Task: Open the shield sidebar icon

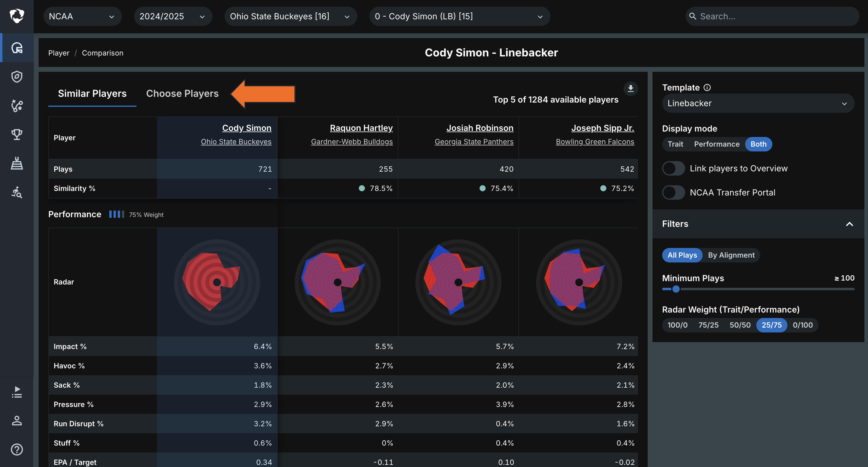Action: 17,77
